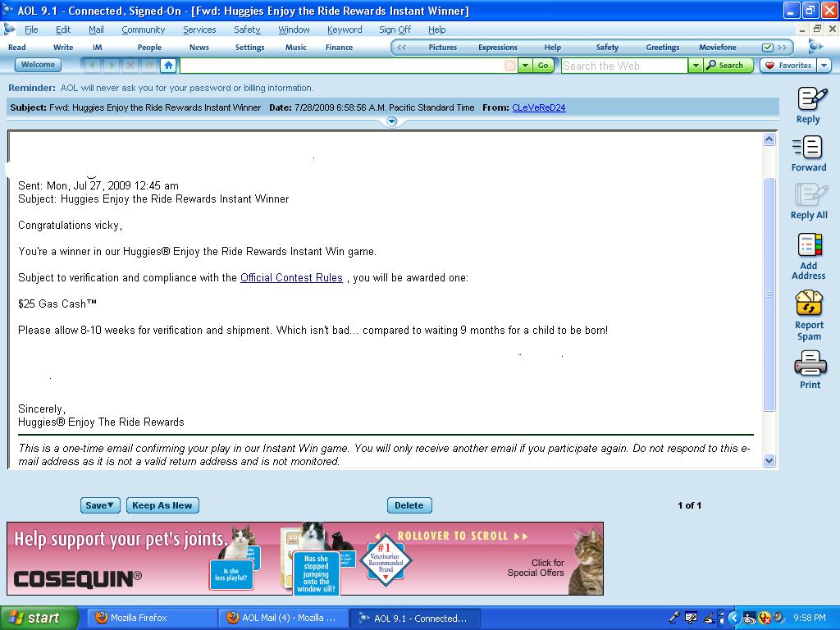Image resolution: width=840 pixels, height=630 pixels.
Task: Expand the Favorites dropdown arrow
Action: 824,66
